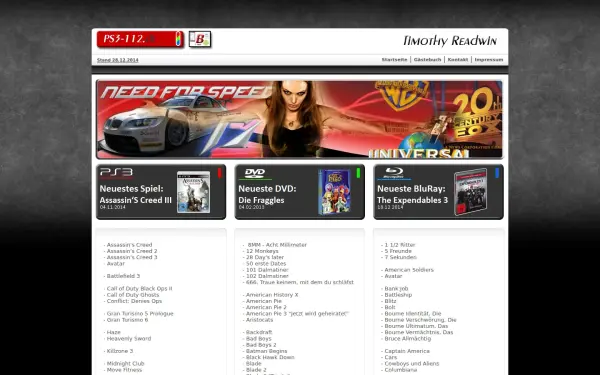Click the blue indicator on BluRay card

click(497, 173)
